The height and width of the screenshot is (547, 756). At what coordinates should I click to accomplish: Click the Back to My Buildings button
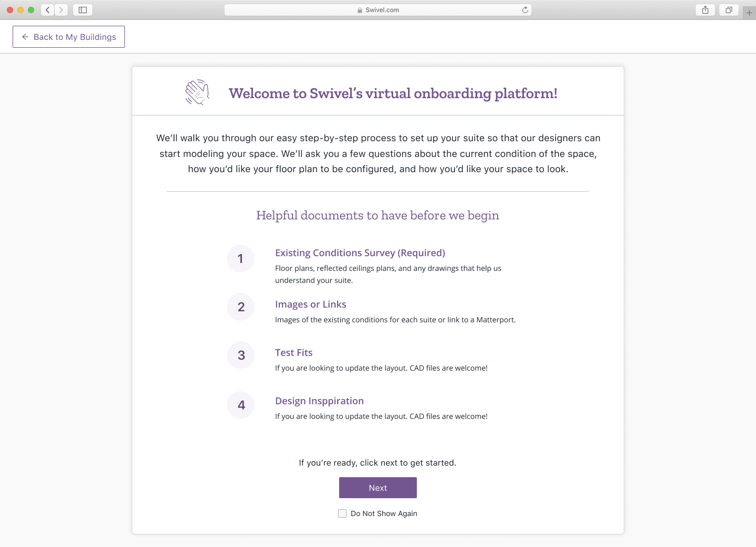(x=69, y=37)
